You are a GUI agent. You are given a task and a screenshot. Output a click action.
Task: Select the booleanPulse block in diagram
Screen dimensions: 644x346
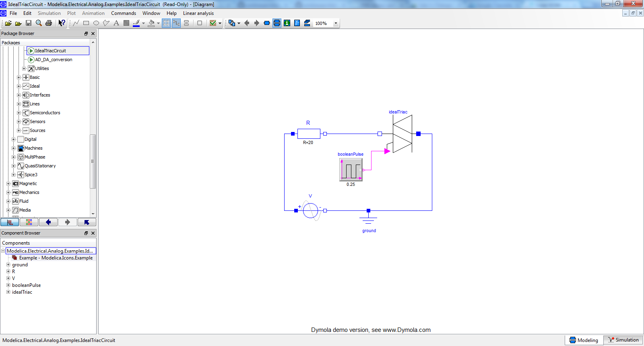tap(351, 169)
